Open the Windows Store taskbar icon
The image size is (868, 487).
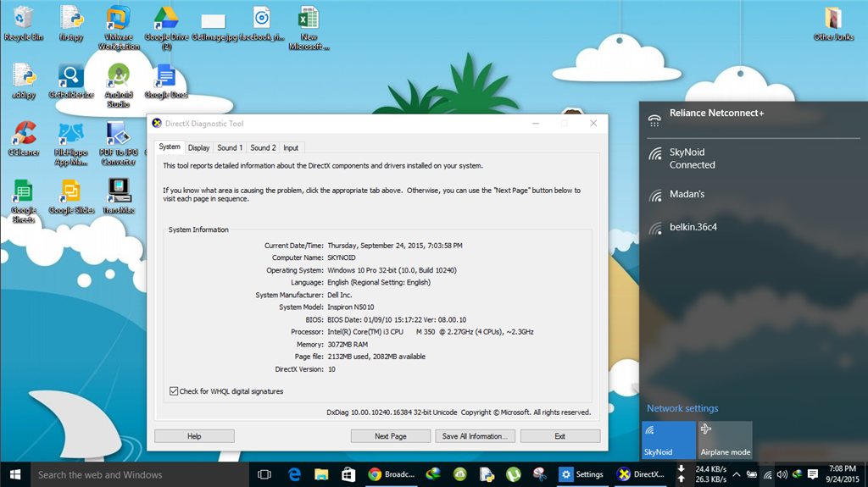[348, 474]
